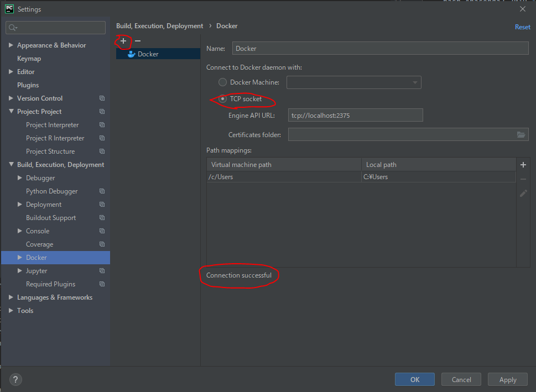Add a new Docker configuration with plus
Image resolution: width=536 pixels, height=392 pixels.
(123, 41)
